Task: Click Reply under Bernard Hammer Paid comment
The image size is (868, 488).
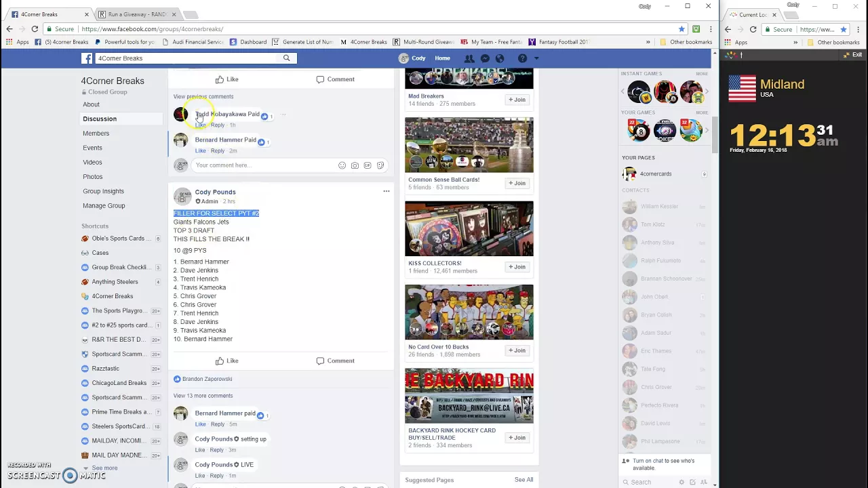Action: click(x=218, y=150)
